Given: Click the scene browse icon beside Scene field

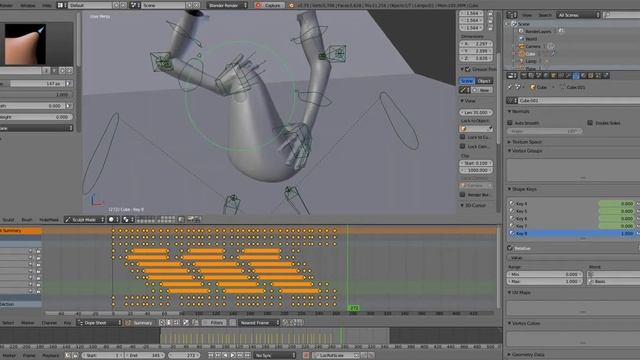Looking at the screenshot, I should click(136, 5).
